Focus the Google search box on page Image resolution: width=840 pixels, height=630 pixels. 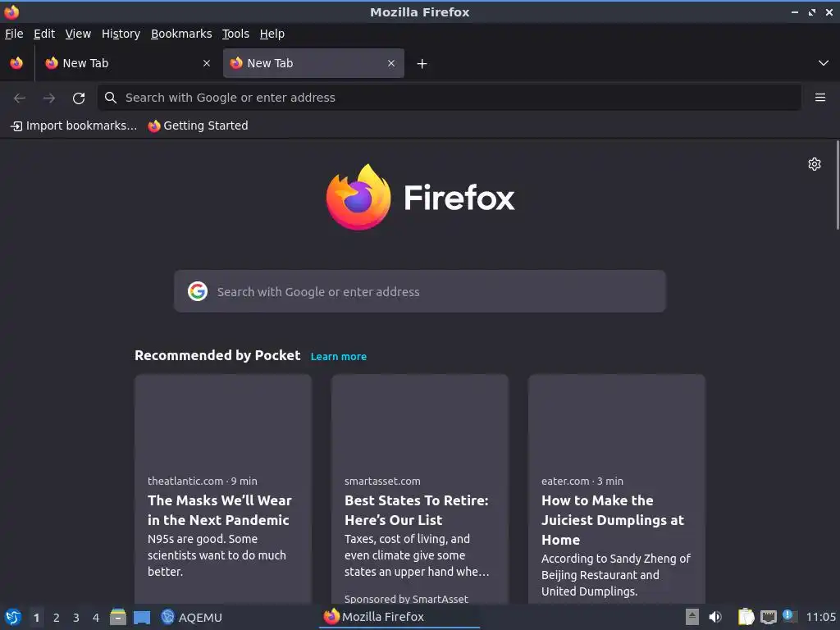(x=420, y=291)
